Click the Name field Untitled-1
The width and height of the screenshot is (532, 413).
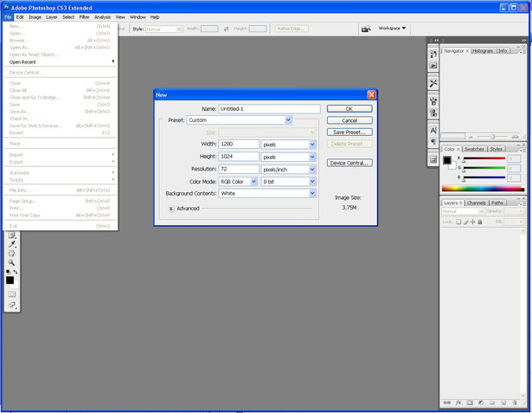point(269,109)
